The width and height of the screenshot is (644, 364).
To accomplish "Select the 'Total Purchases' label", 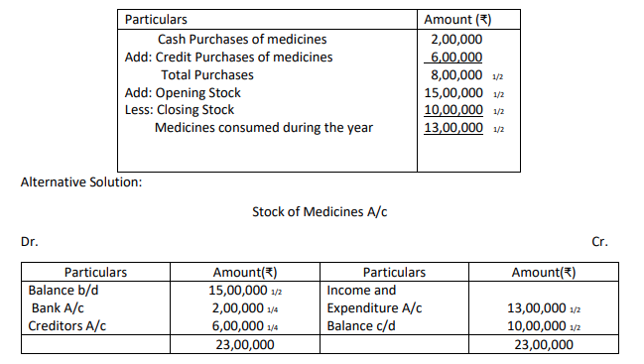I will click(207, 75).
